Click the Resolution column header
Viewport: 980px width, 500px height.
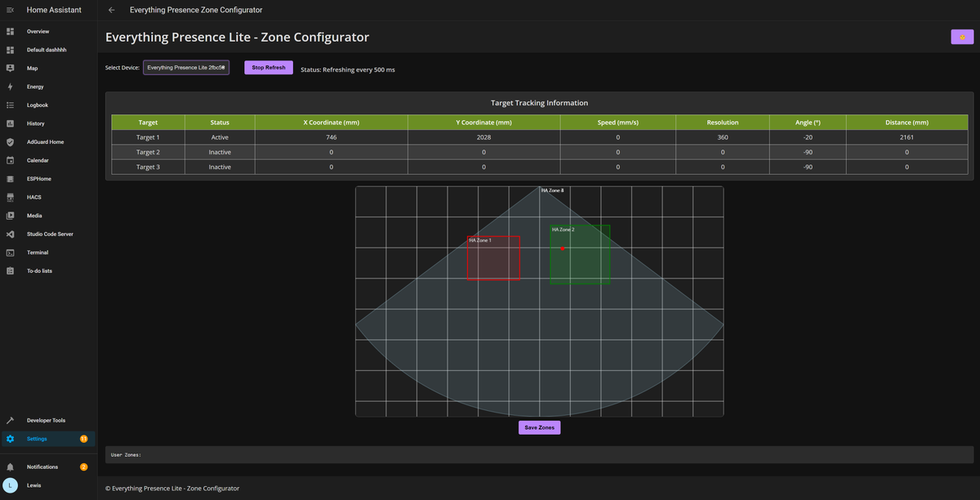coord(723,123)
